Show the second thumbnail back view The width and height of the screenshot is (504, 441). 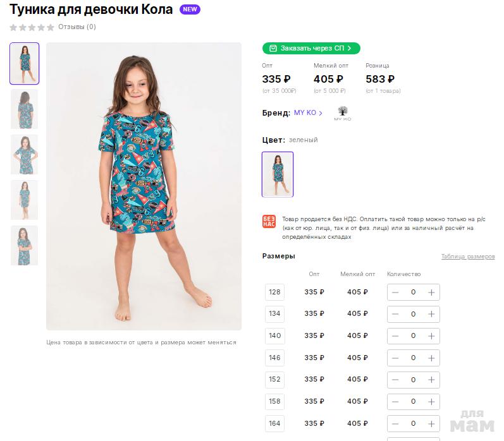[x=24, y=109]
